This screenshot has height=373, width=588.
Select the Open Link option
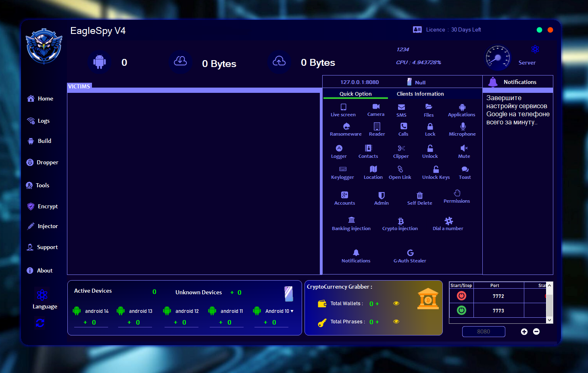coord(400,172)
